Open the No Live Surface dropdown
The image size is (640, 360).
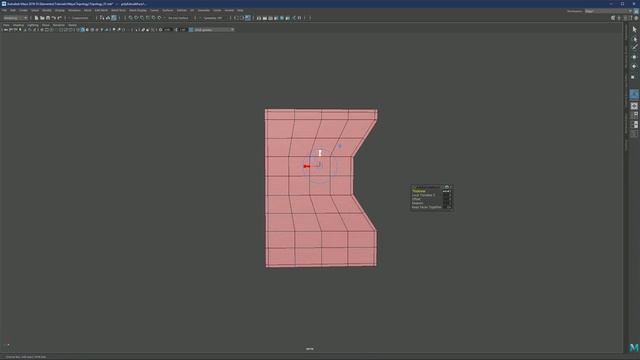coord(178,18)
